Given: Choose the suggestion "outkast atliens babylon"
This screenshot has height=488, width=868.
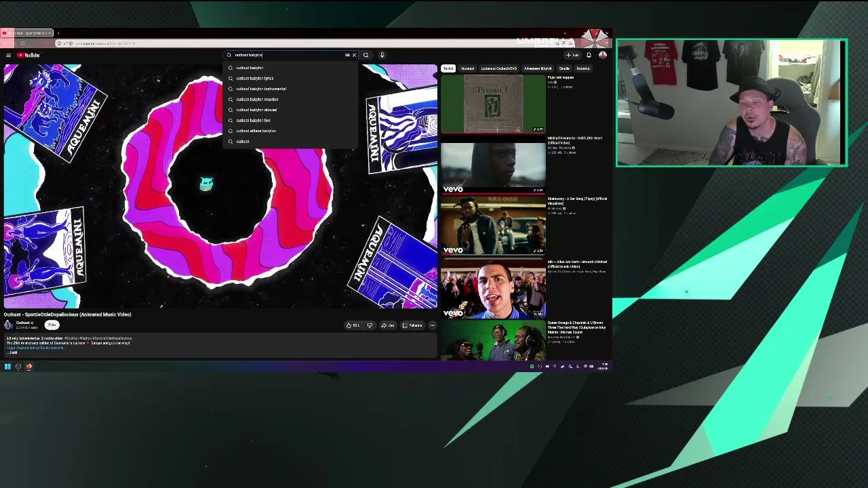Looking at the screenshot, I should pos(290,131).
